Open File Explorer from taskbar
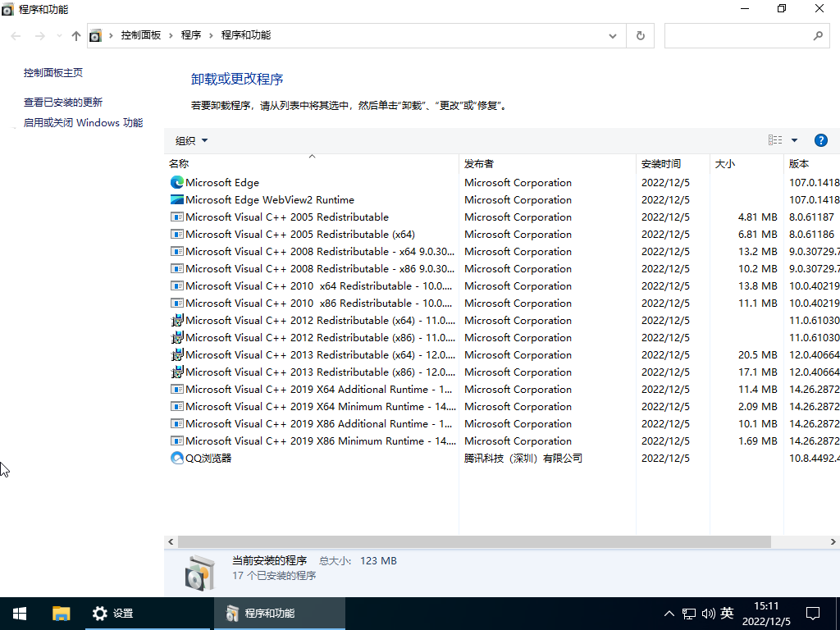 coord(61,614)
